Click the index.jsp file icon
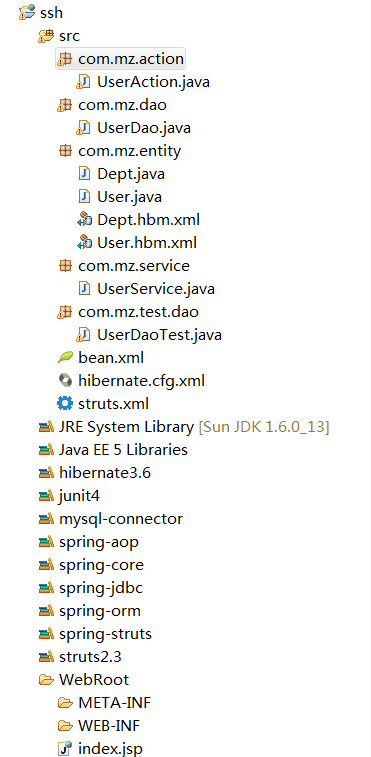 [65, 749]
